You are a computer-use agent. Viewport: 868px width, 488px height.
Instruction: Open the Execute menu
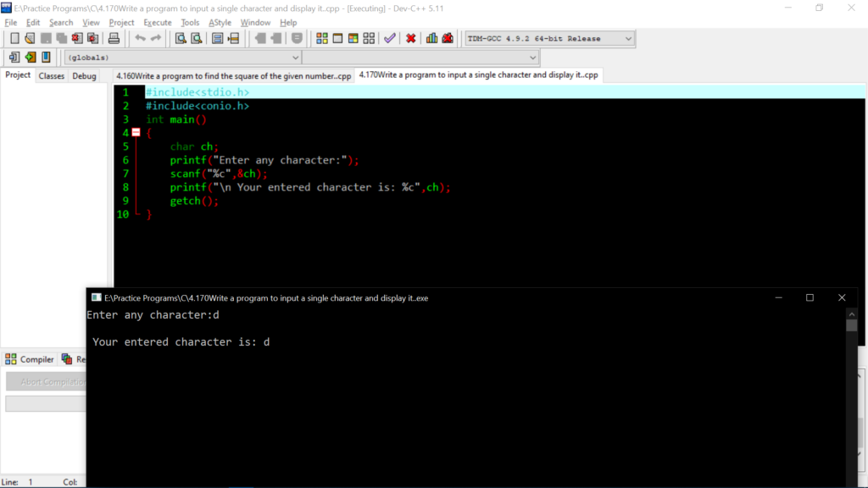pos(158,22)
